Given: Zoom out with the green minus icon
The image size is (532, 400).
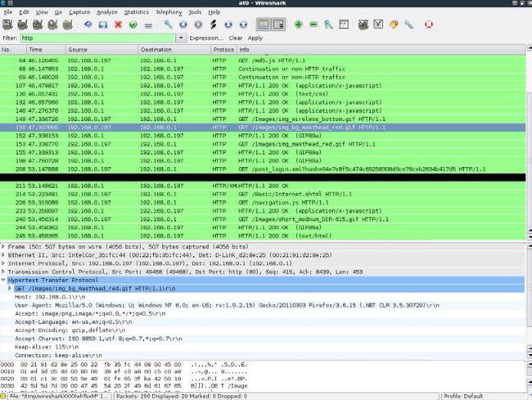Looking at the screenshot, I should (313, 25).
